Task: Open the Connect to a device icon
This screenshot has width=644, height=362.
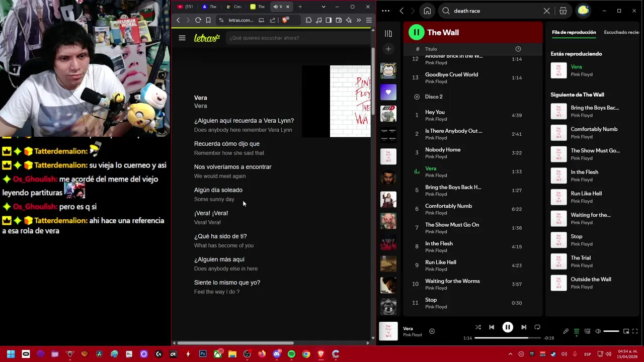Action: point(587,331)
